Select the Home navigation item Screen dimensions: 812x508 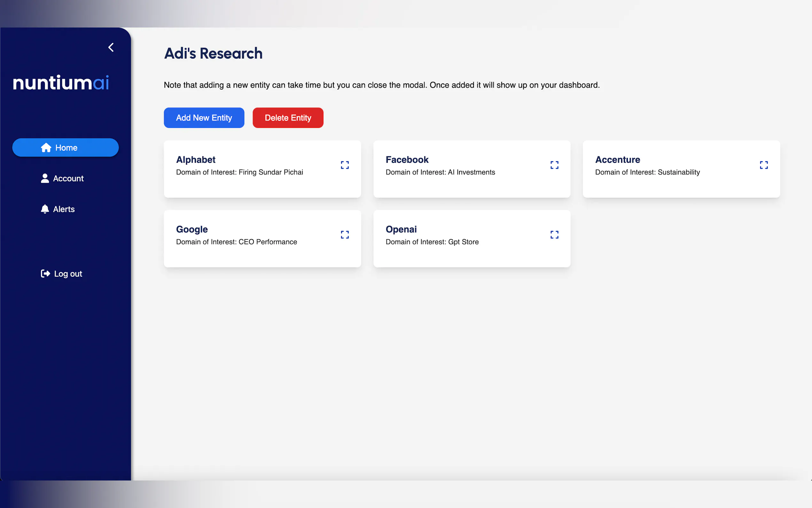coord(66,147)
